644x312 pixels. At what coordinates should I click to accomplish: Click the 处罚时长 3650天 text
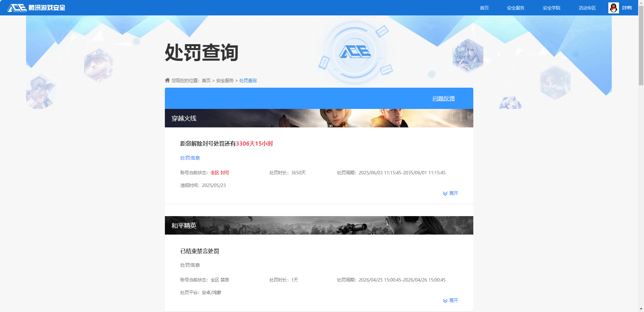(288, 173)
